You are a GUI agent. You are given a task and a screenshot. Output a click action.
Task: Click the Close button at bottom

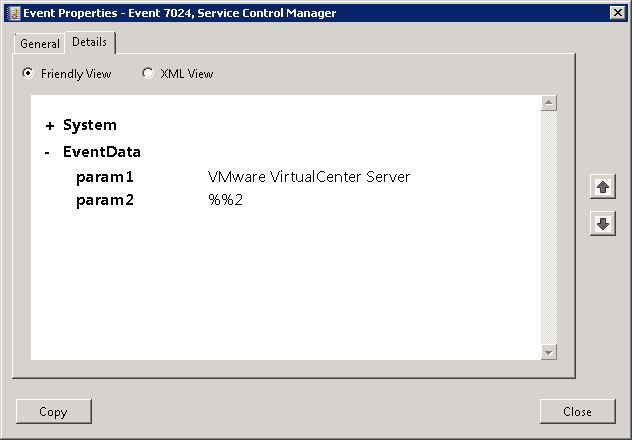577,411
